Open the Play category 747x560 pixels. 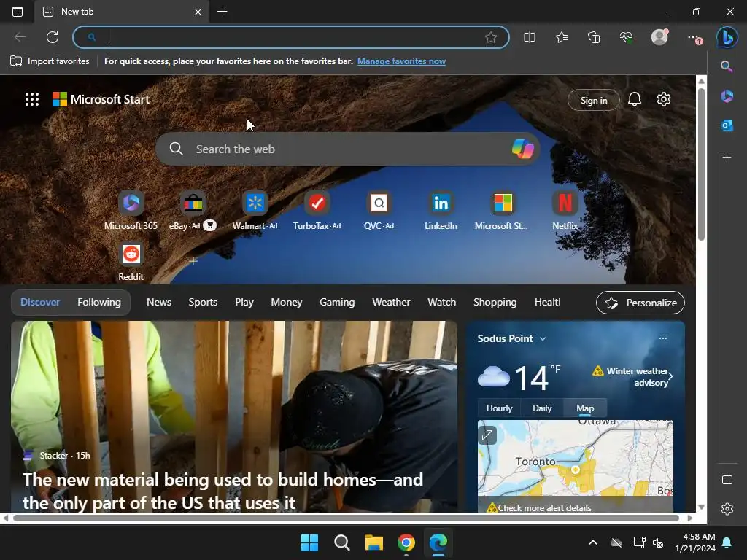tap(244, 303)
